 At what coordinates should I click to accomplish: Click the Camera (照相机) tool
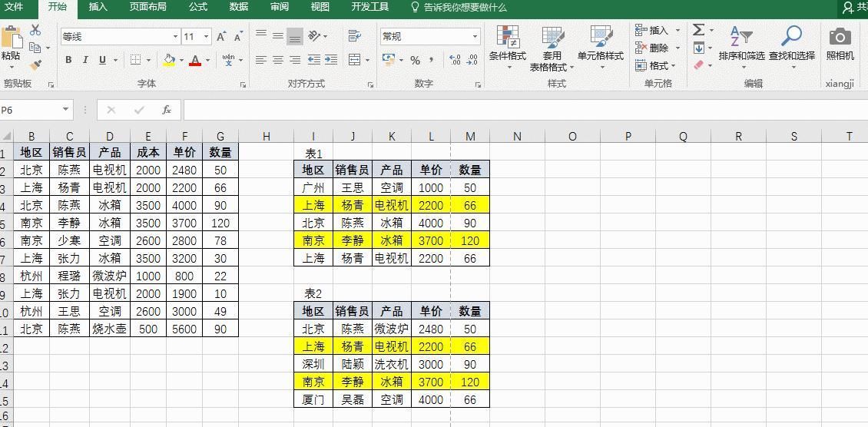point(840,43)
